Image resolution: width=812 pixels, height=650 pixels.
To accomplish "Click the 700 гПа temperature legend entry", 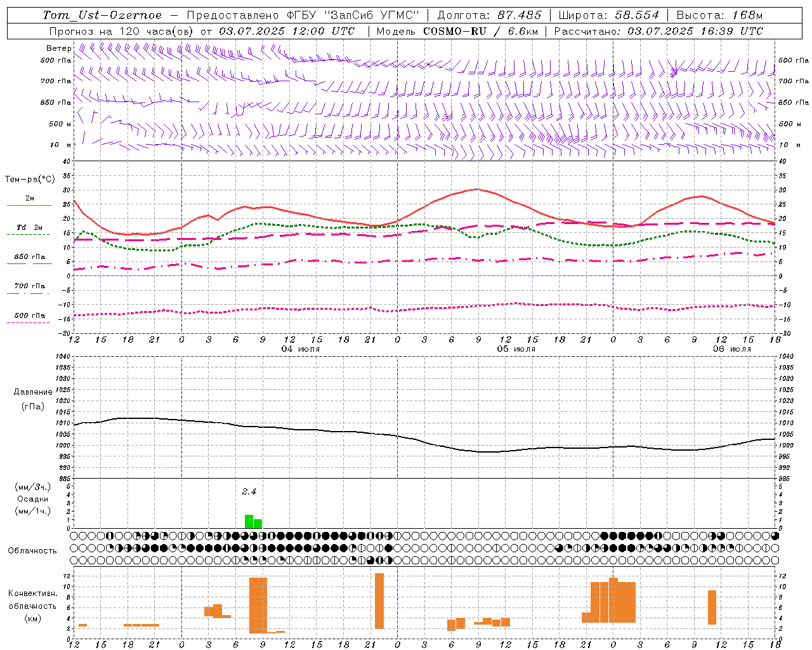I will 30,286.
